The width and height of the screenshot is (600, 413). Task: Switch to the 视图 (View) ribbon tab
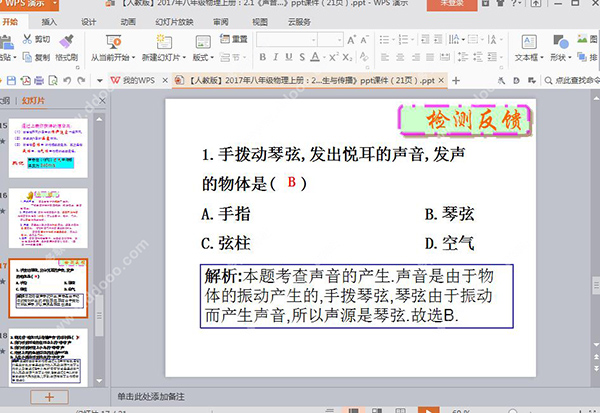tap(260, 22)
